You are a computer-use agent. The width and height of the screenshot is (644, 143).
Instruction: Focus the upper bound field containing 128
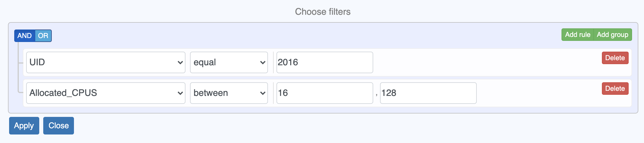pos(428,93)
